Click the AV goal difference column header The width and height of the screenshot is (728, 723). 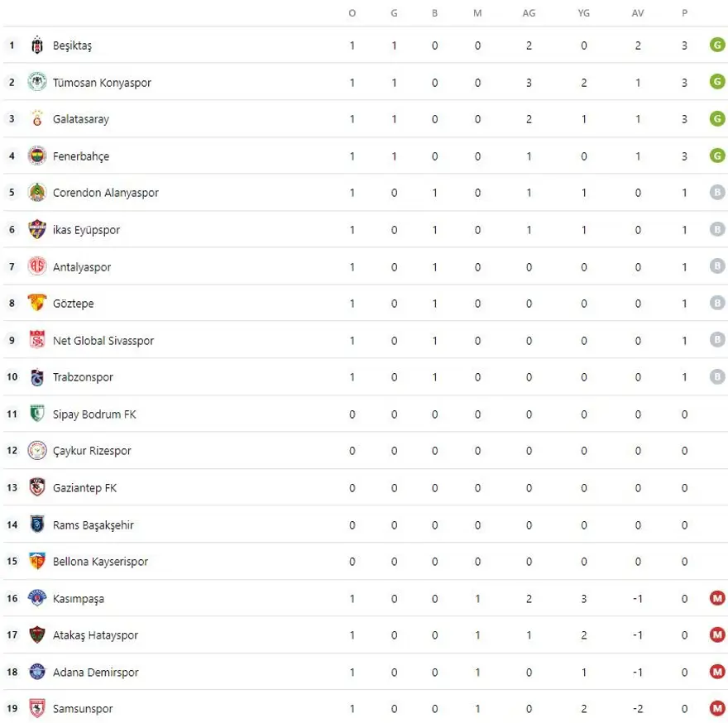[x=638, y=13]
